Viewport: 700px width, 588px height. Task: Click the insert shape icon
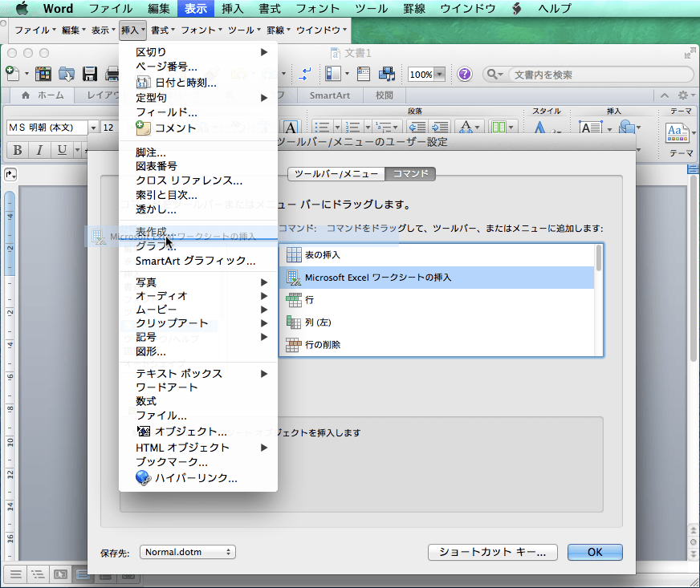pos(627,128)
